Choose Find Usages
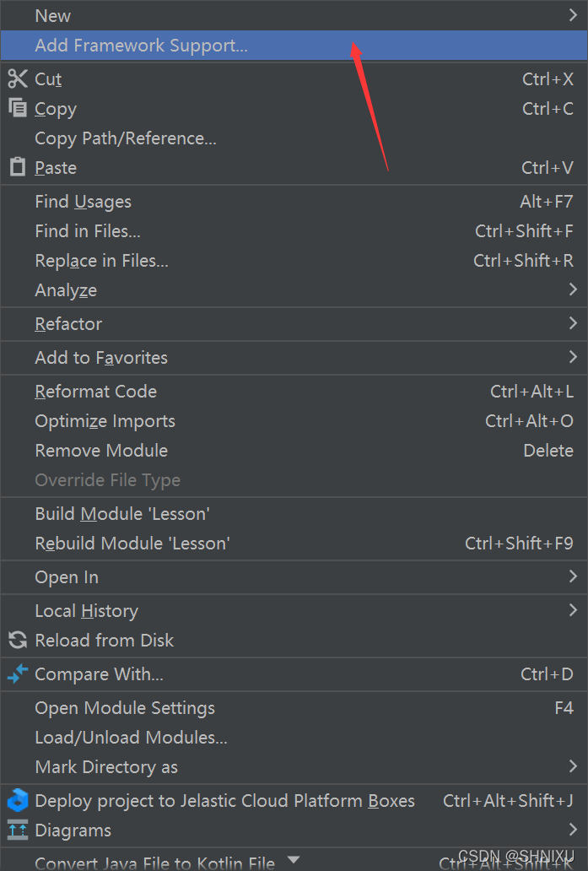The image size is (588, 871). 294,201
